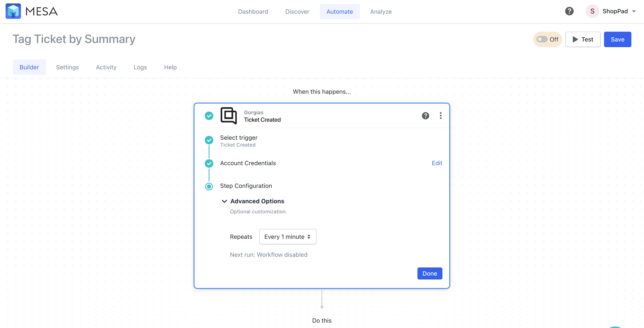
Task: Click the Step Configuration label
Action: click(x=246, y=186)
